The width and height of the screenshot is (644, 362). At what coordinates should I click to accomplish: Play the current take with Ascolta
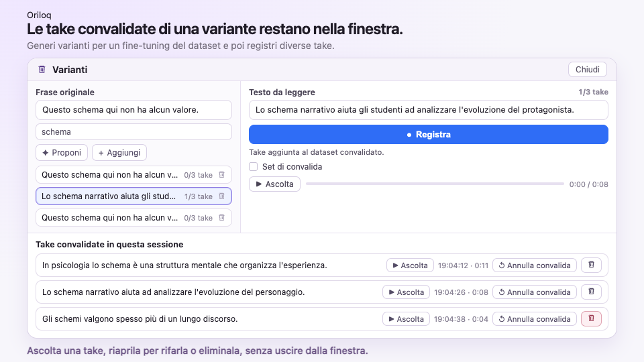(x=274, y=184)
